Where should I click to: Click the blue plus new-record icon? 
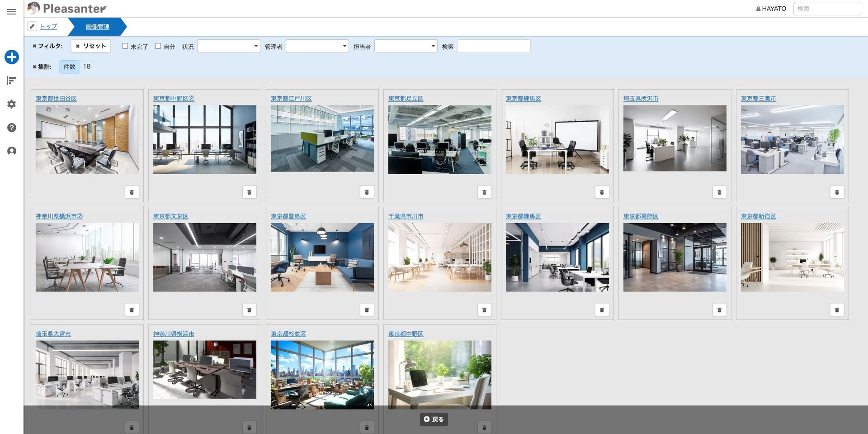pyautogui.click(x=12, y=57)
